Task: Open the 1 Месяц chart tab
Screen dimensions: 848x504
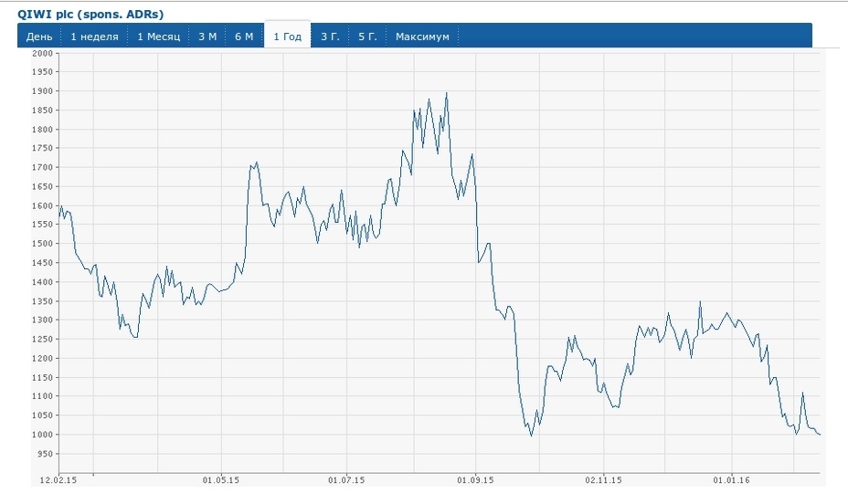Action: pyautogui.click(x=158, y=37)
